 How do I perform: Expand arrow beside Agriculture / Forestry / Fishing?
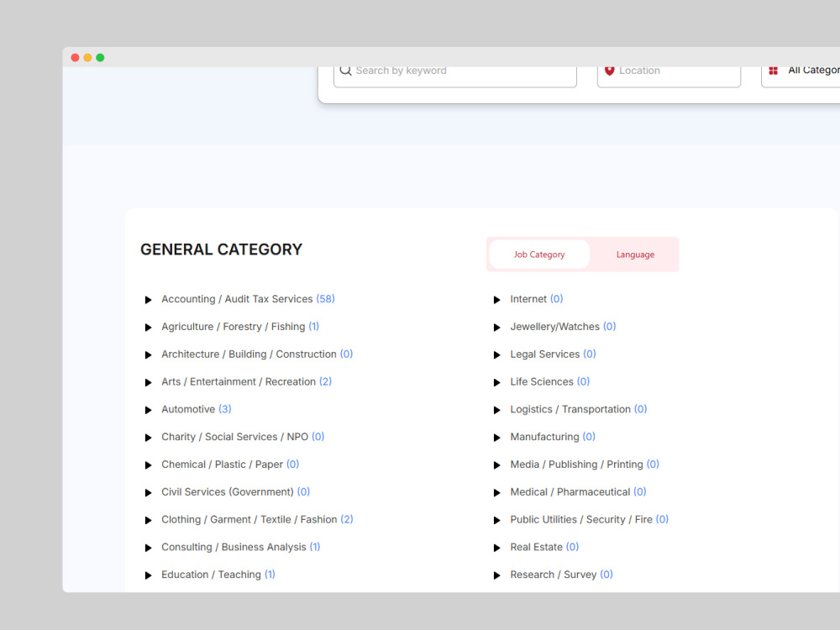[x=149, y=328]
